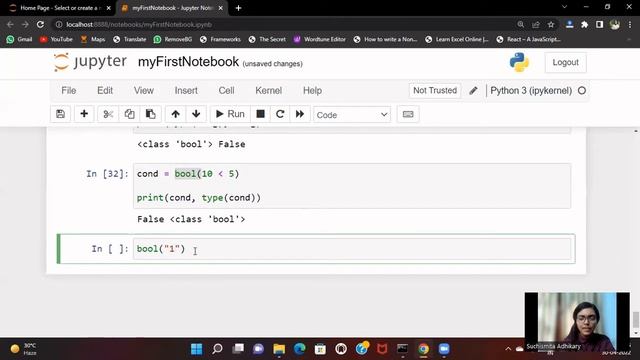Open the File menu
This screenshot has height=360, width=640.
pyautogui.click(x=69, y=91)
